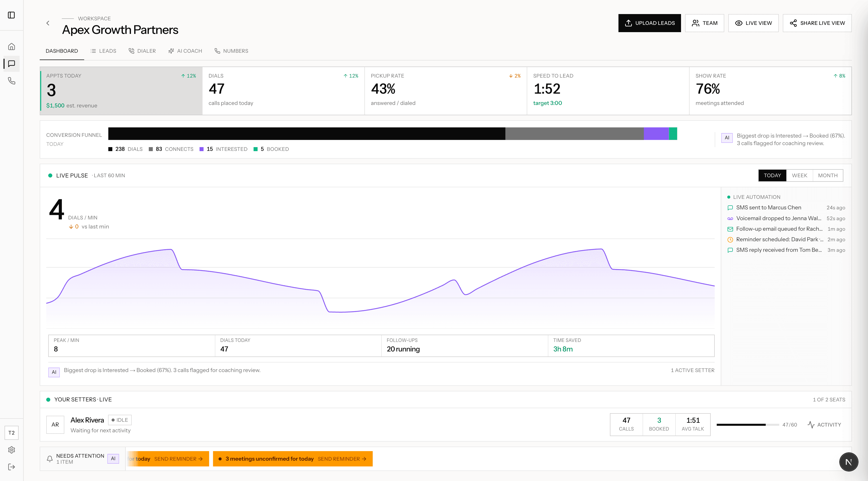Click the Time Saved 3h 8m cell
This screenshot has height=481, width=868.
[631, 346]
